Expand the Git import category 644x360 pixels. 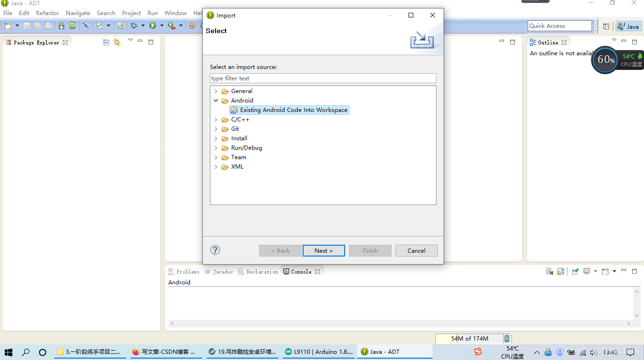click(216, 129)
